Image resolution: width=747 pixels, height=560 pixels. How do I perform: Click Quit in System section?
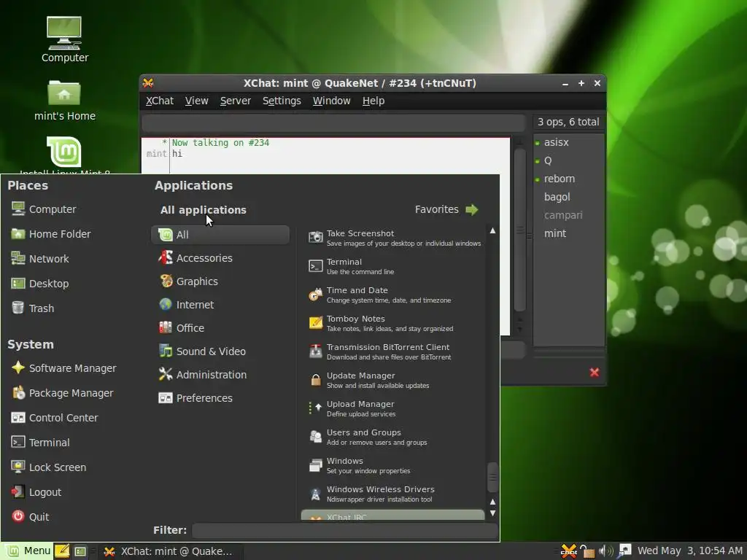[31, 517]
